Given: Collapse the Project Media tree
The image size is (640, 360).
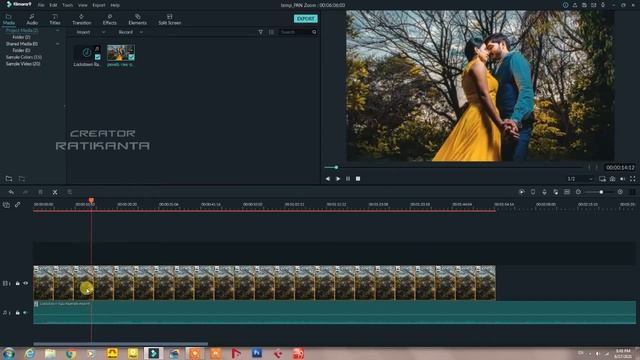Looking at the screenshot, I should (58, 31).
